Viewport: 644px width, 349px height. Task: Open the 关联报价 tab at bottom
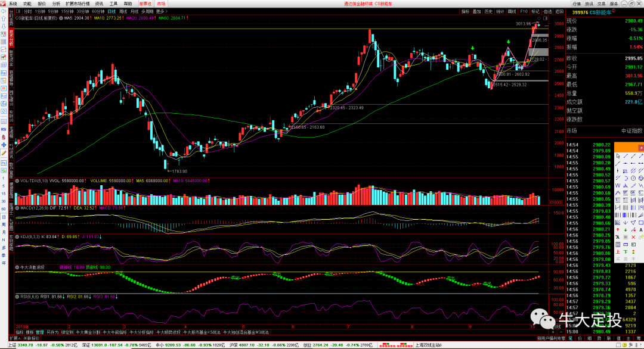31,338
